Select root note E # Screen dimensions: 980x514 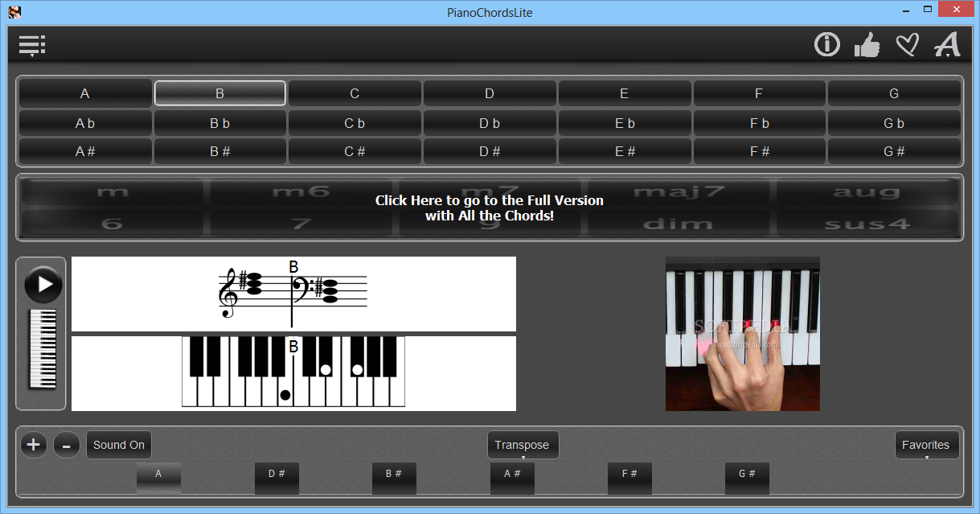click(624, 151)
